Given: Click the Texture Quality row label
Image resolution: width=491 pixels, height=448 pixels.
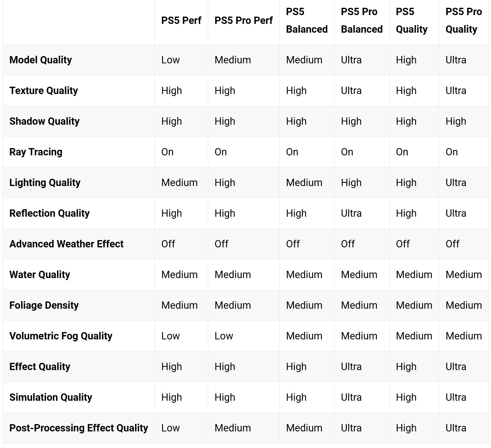Looking at the screenshot, I should (44, 91).
